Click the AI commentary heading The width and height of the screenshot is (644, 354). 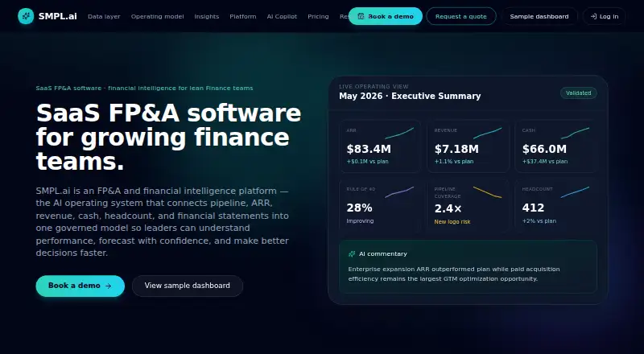pos(383,253)
